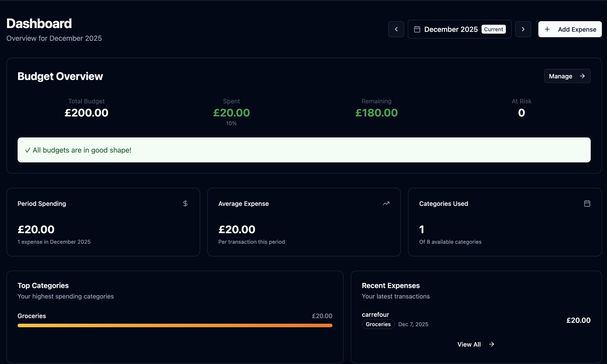The height and width of the screenshot is (364, 607).
Task: Go to next month with right chevron
Action: 523,29
